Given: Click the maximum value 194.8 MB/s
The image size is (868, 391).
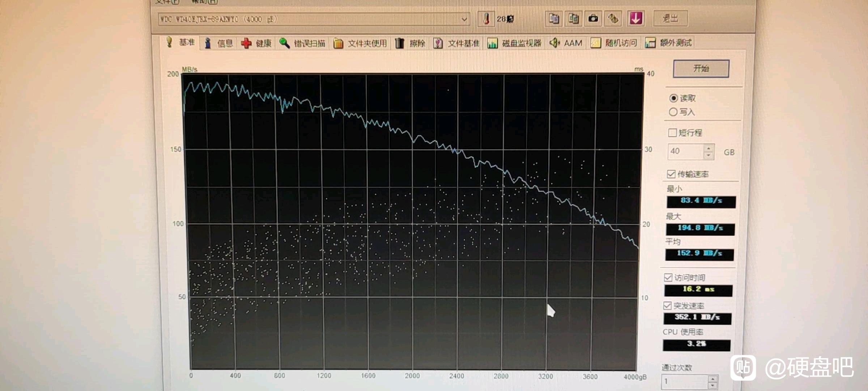Looking at the screenshot, I should click(x=700, y=228).
